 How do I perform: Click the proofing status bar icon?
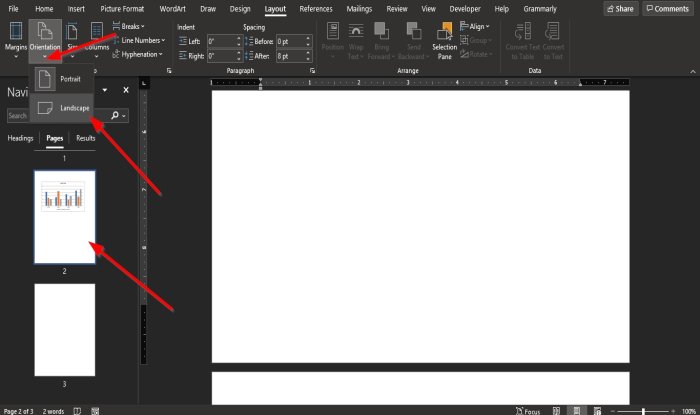click(77, 411)
